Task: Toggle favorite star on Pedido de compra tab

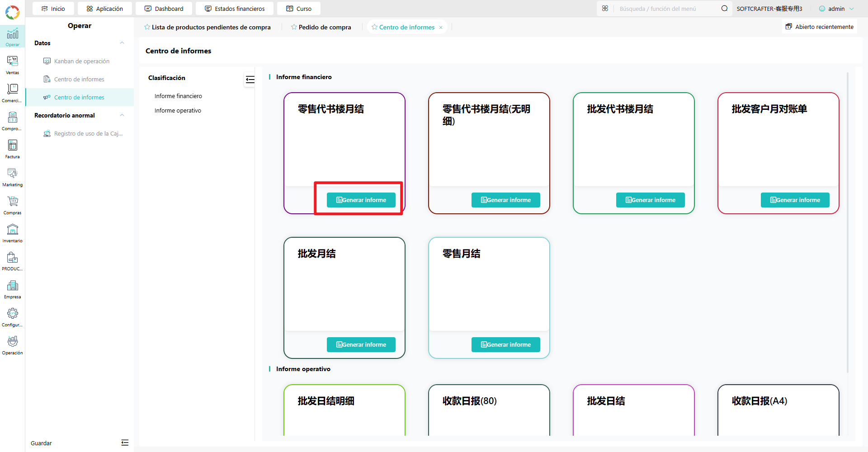Action: point(294,27)
